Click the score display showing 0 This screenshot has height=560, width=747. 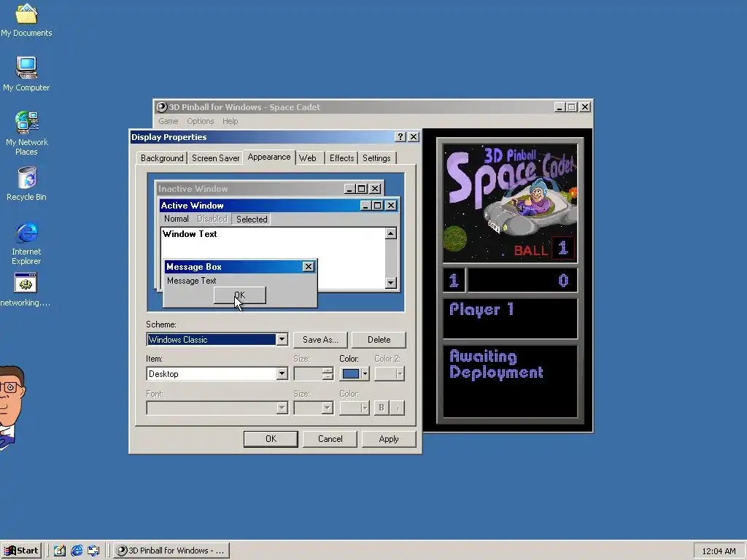[522, 281]
